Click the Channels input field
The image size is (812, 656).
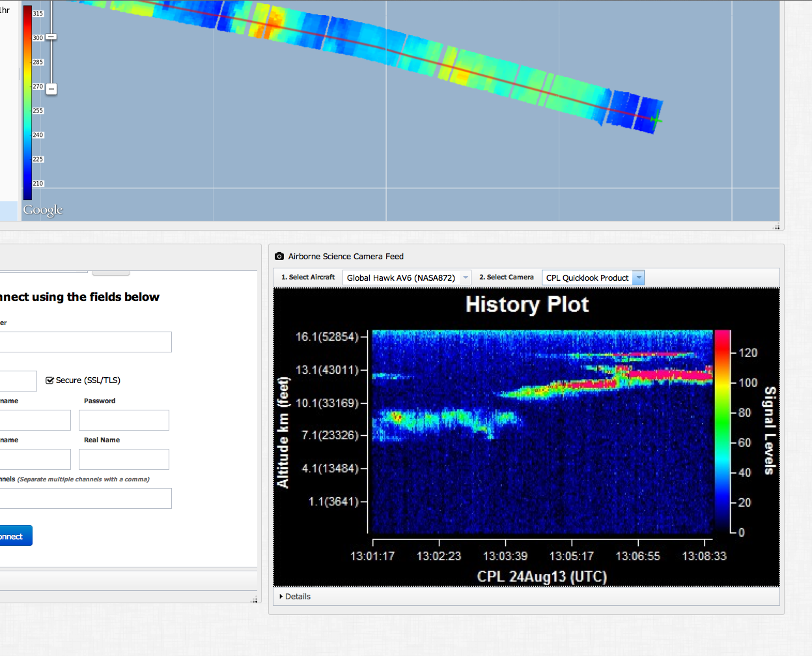point(85,498)
